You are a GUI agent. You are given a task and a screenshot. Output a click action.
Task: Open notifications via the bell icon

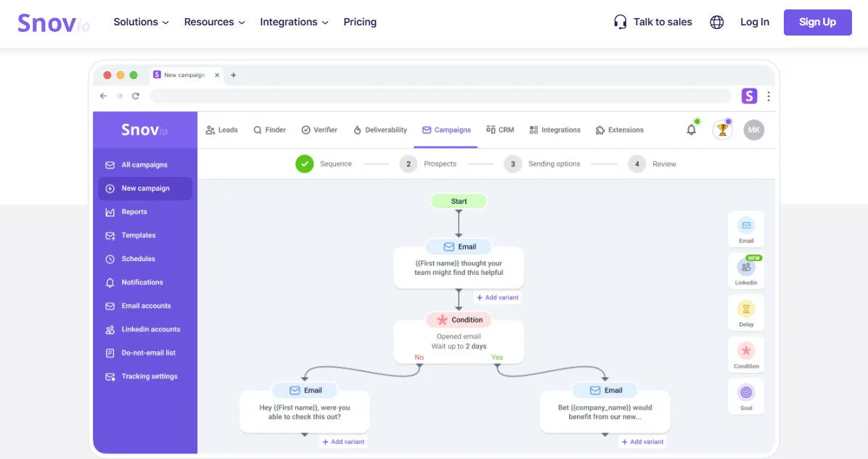[691, 129]
